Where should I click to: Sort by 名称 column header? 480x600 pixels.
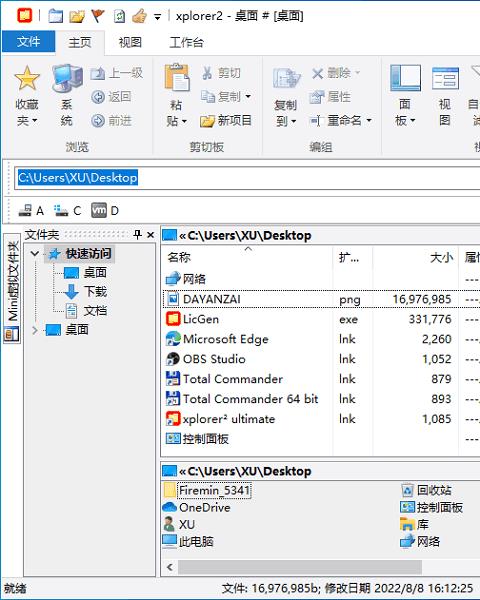coord(247,257)
